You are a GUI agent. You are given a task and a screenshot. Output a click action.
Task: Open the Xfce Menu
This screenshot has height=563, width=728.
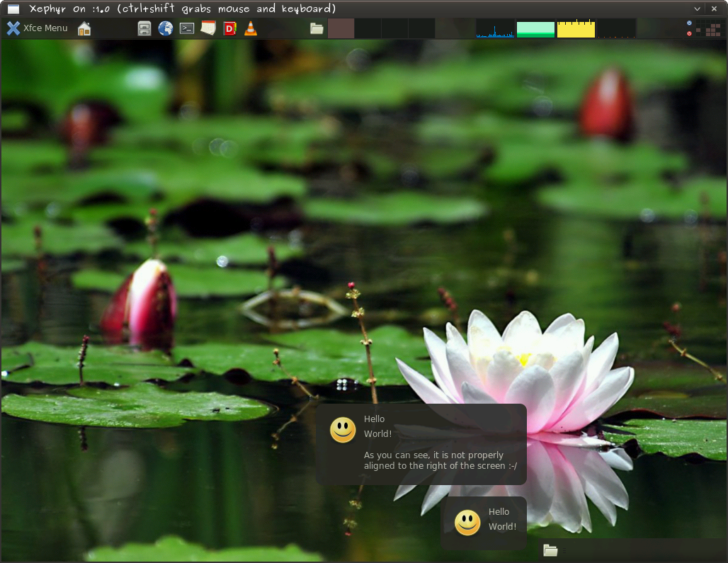[38, 28]
